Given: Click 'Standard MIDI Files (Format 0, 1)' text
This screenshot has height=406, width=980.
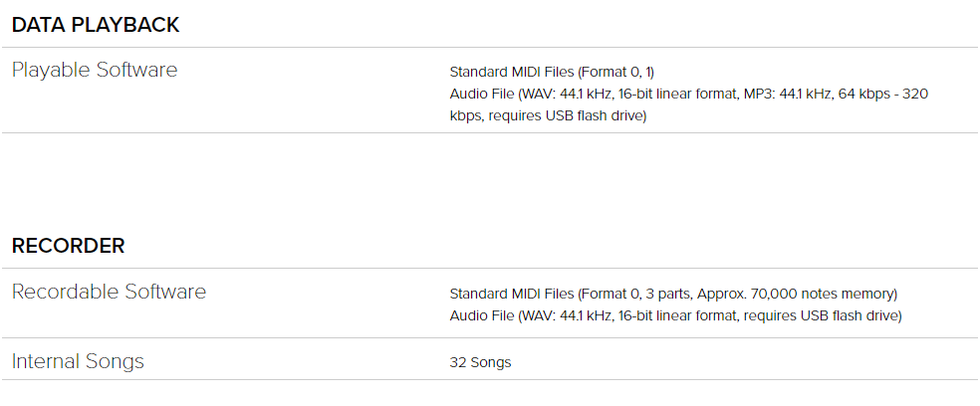Looking at the screenshot, I should (552, 72).
